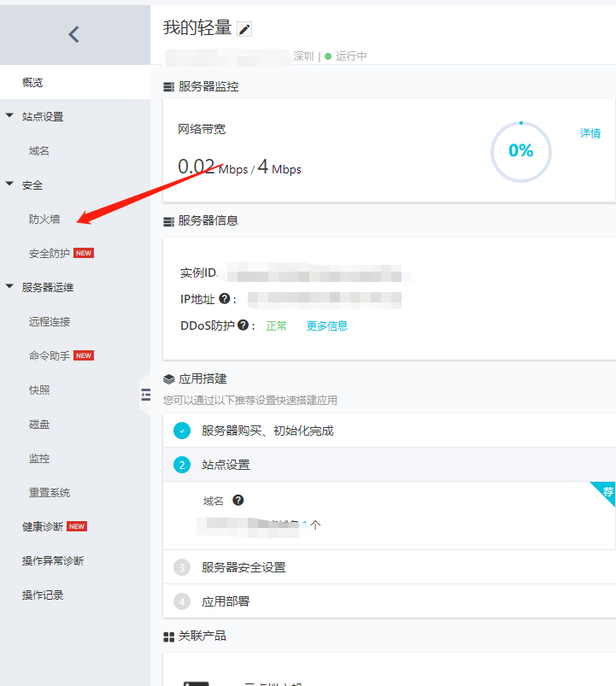
Task: Collapse the 安全 sidebar group
Action: [x=9, y=184]
